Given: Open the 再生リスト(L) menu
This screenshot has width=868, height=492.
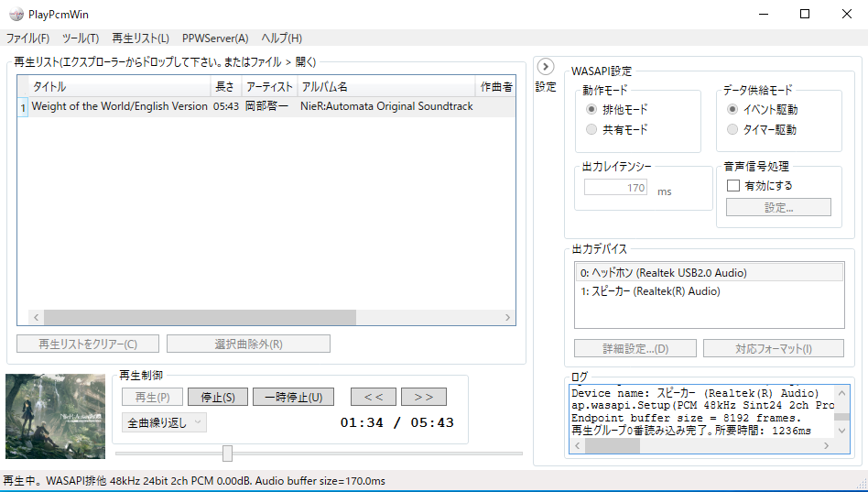Looking at the screenshot, I should point(140,38).
